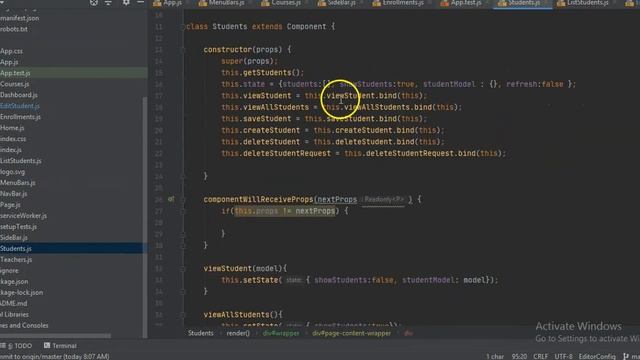This screenshot has height=360, width=640.
Task: Open serviceWorker.js in the project tree
Action: coord(23,215)
